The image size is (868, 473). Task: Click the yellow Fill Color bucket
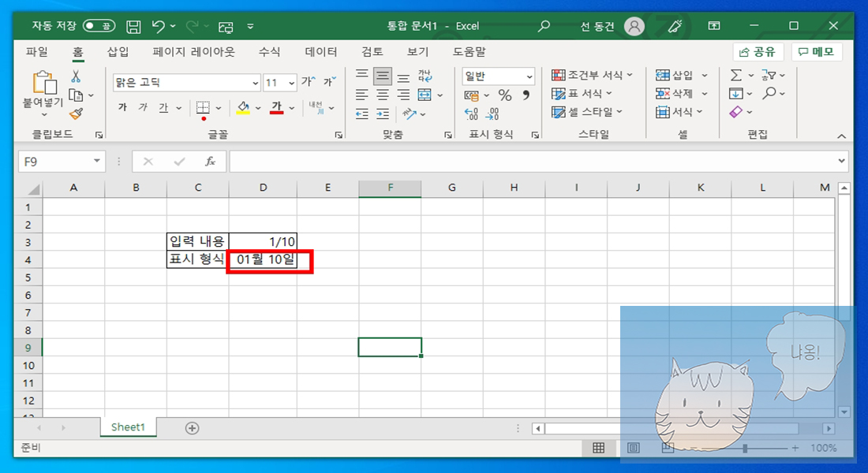click(243, 108)
